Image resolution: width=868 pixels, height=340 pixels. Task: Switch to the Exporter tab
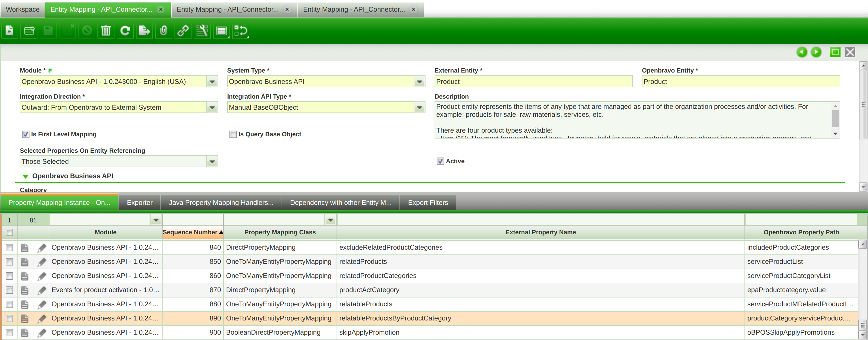pyautogui.click(x=139, y=203)
